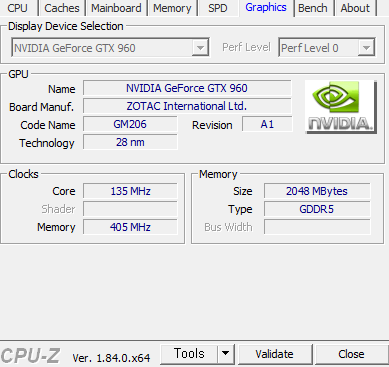Screen dimensions: 389x367
Task: Select the GPU Name field value
Action: tap(187, 88)
